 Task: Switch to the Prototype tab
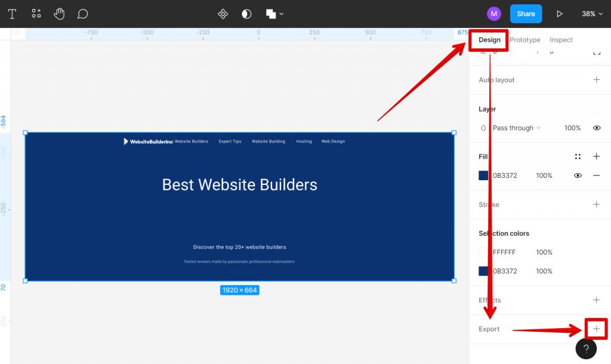click(524, 39)
